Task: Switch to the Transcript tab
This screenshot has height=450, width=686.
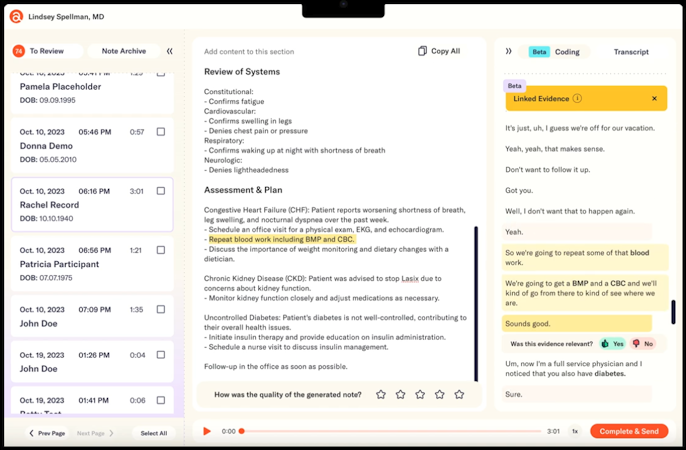Action: (631, 52)
